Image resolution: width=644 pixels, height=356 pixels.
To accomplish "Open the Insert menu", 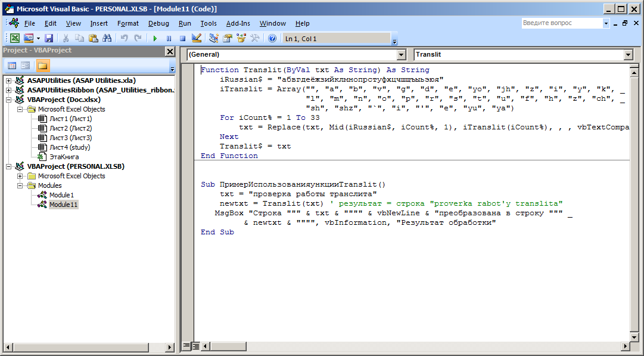I will (99, 23).
